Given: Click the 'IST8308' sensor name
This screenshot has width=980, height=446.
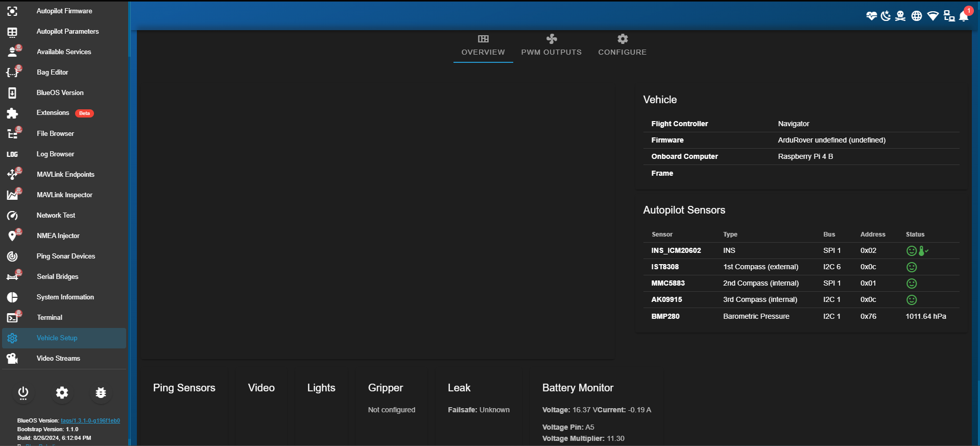Looking at the screenshot, I should point(665,267).
